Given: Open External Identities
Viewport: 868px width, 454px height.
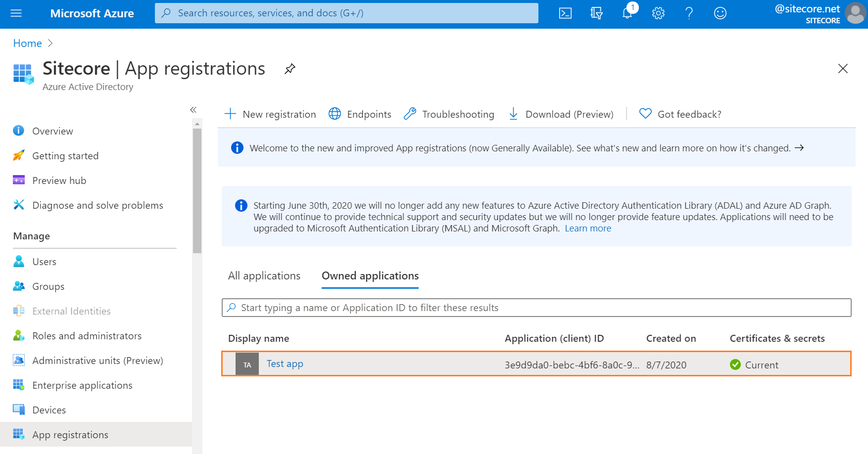Looking at the screenshot, I should coord(71,311).
